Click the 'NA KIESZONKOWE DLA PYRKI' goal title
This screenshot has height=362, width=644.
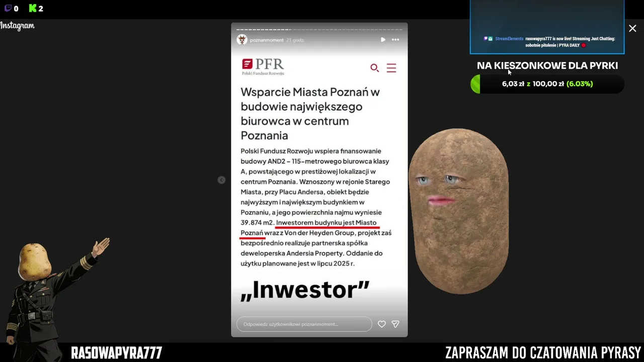point(547,66)
